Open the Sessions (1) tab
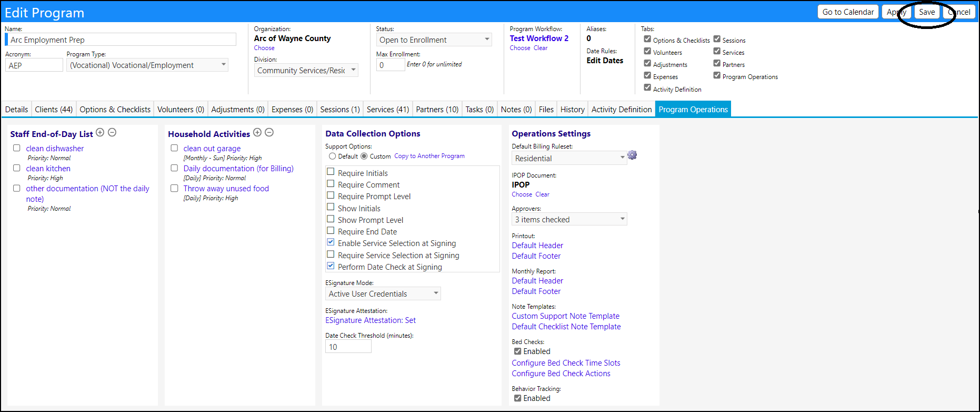This screenshot has height=412, width=980. tap(340, 110)
